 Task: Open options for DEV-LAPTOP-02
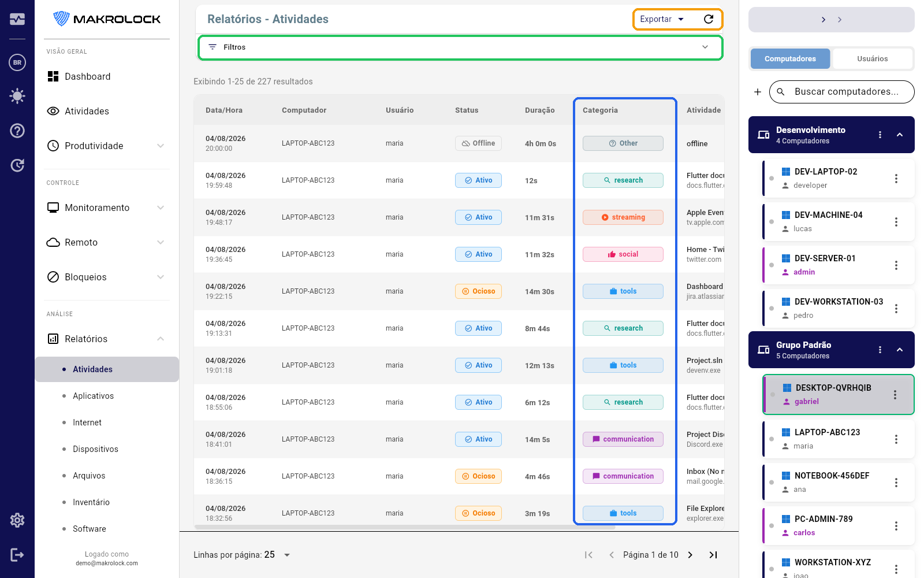[896, 179]
